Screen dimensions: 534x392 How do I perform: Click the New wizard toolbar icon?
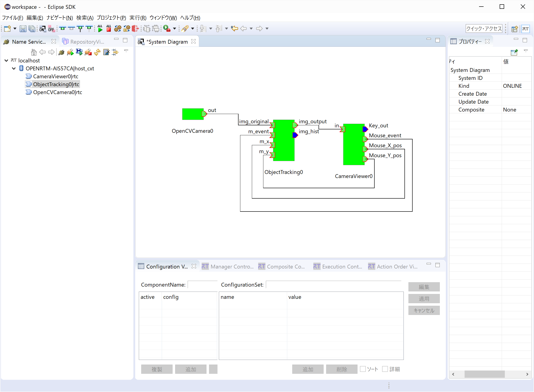(x=7, y=29)
